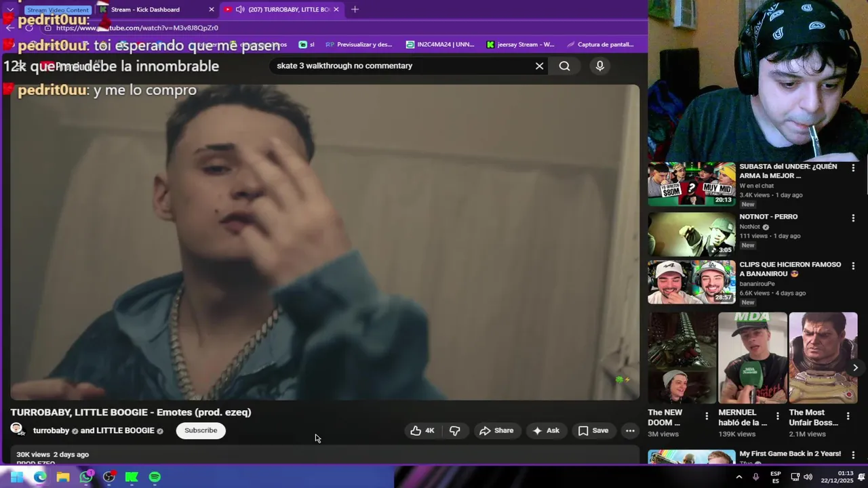Viewport: 868px width, 488px height.
Task: Open The NEW DOOM short
Action: tap(682, 357)
